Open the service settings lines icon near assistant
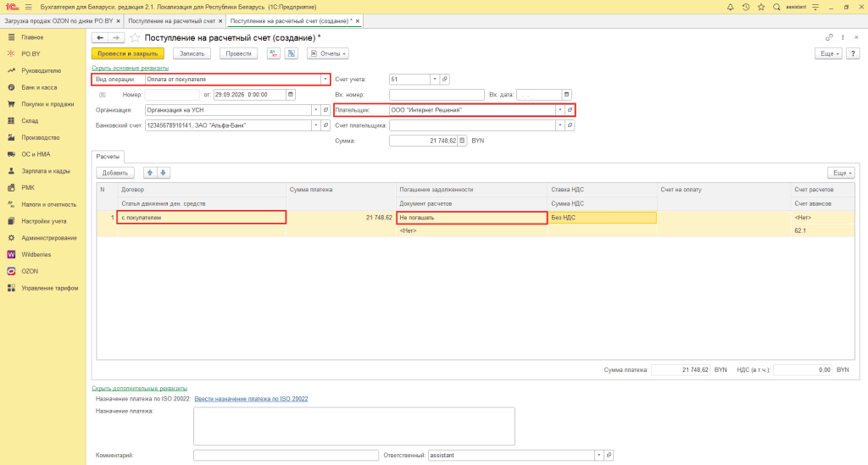This screenshot has height=465, width=868. (x=815, y=7)
